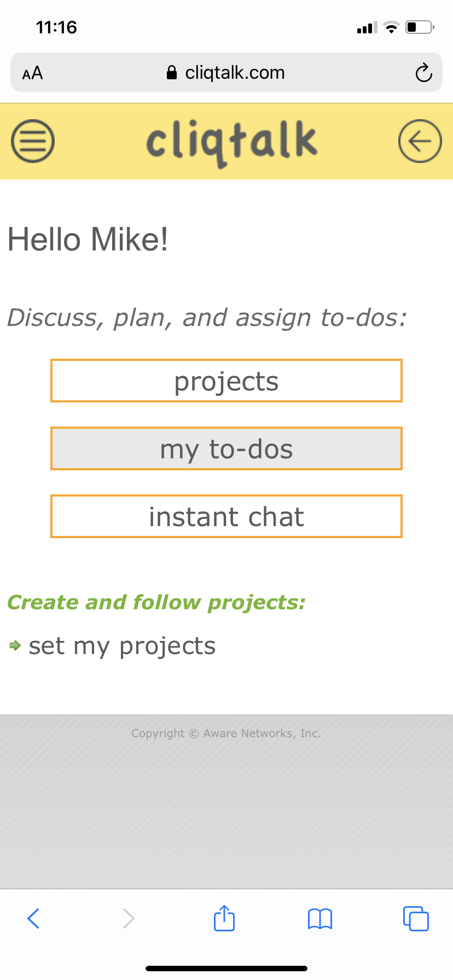The height and width of the screenshot is (980, 453).
Task: Tap the padlock icon beside cliqtalk.com
Action: click(x=172, y=73)
